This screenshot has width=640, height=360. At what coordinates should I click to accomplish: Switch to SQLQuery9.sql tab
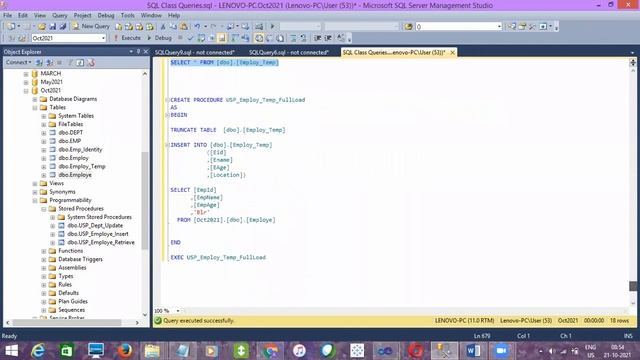coord(195,52)
